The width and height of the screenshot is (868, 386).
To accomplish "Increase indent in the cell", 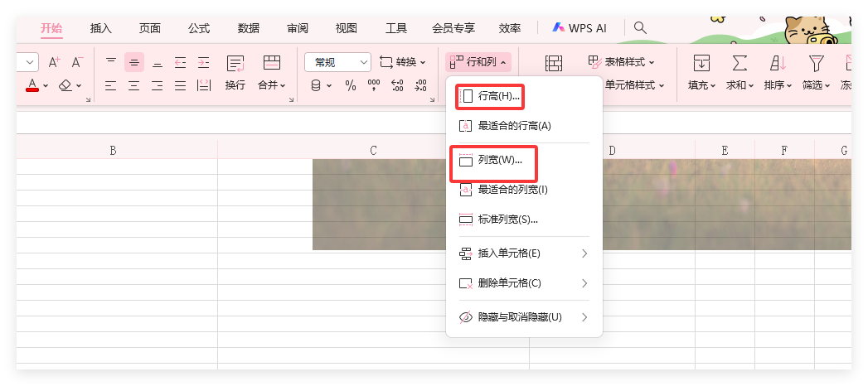I will click(x=204, y=62).
